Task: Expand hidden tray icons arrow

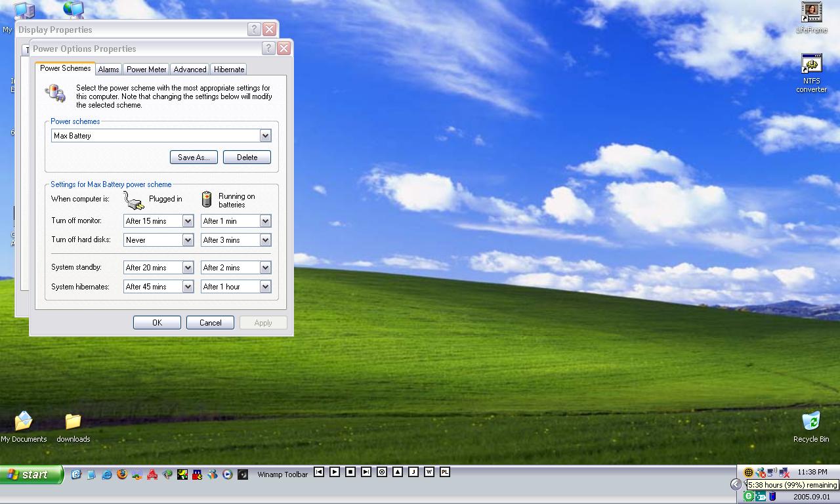Action: [x=736, y=484]
